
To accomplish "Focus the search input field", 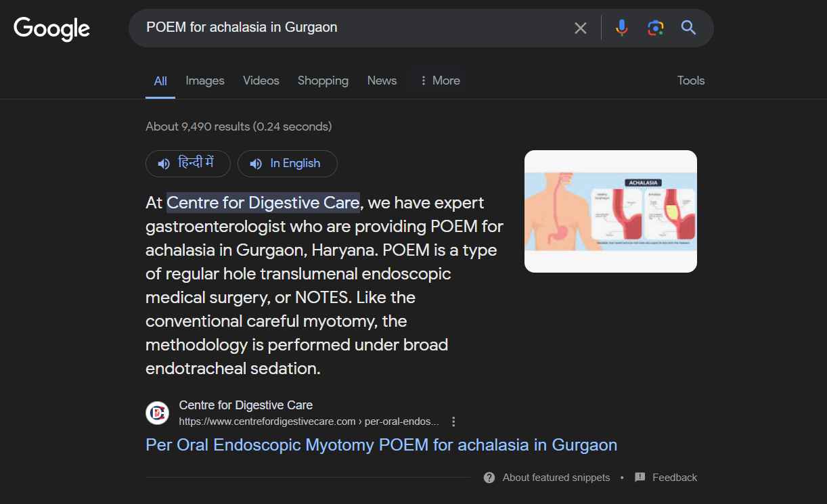I will click(x=352, y=28).
